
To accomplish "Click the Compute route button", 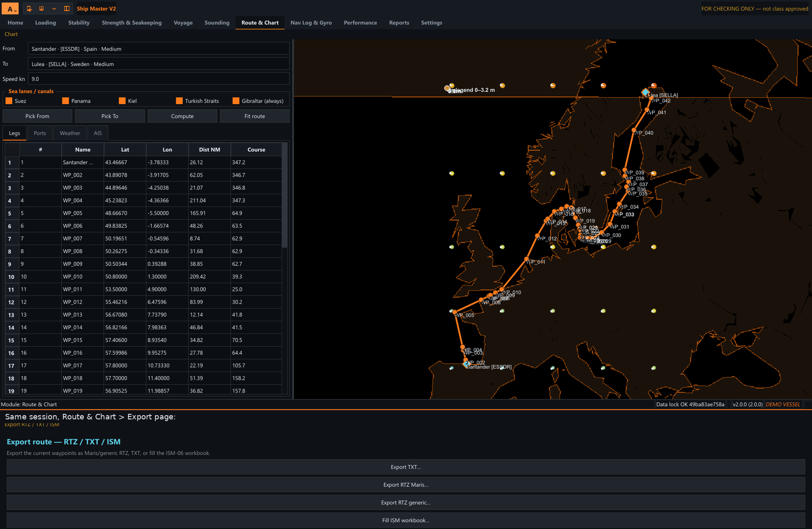I will (183, 116).
